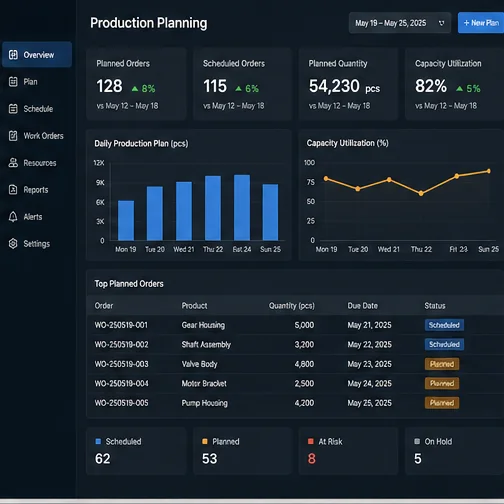Image resolution: width=504 pixels, height=504 pixels.
Task: Click the Resources people icon
Action: point(13,163)
